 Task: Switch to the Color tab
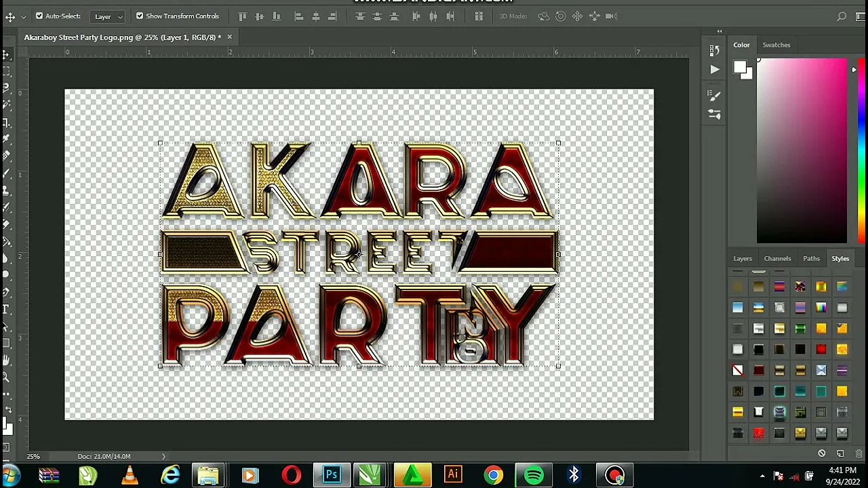[741, 45]
